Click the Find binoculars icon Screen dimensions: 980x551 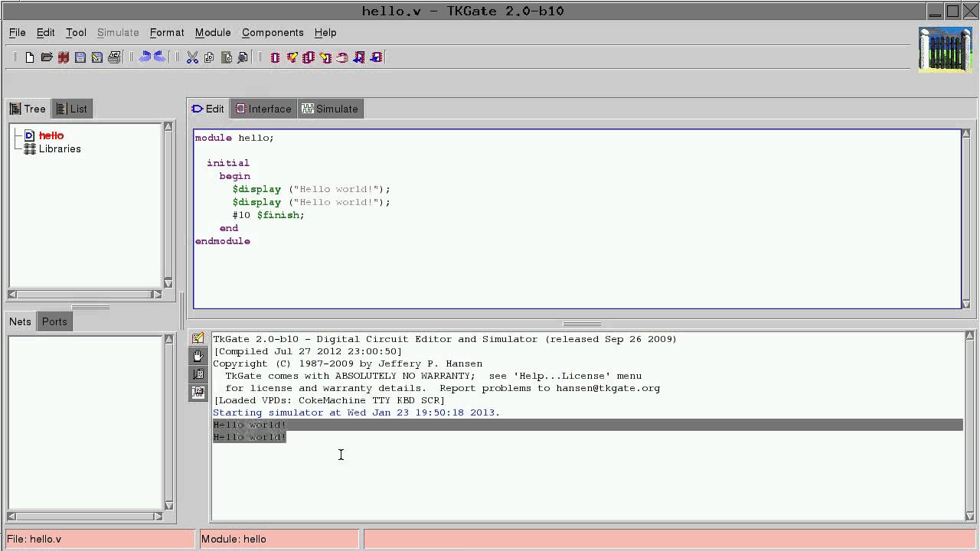(x=243, y=57)
